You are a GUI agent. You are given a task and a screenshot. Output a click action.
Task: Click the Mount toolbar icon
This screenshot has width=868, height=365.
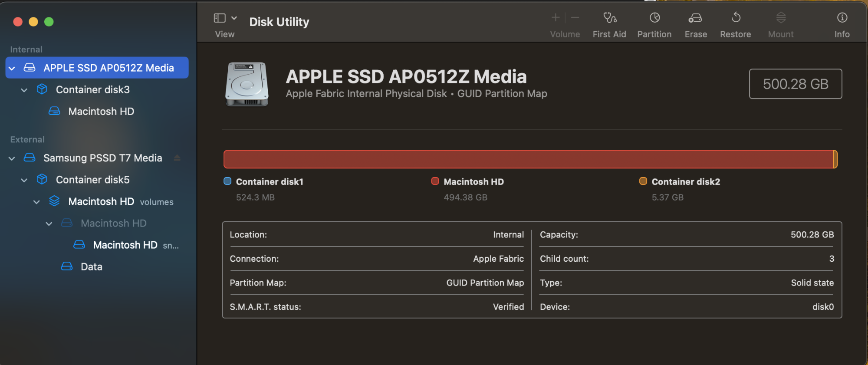tap(781, 18)
